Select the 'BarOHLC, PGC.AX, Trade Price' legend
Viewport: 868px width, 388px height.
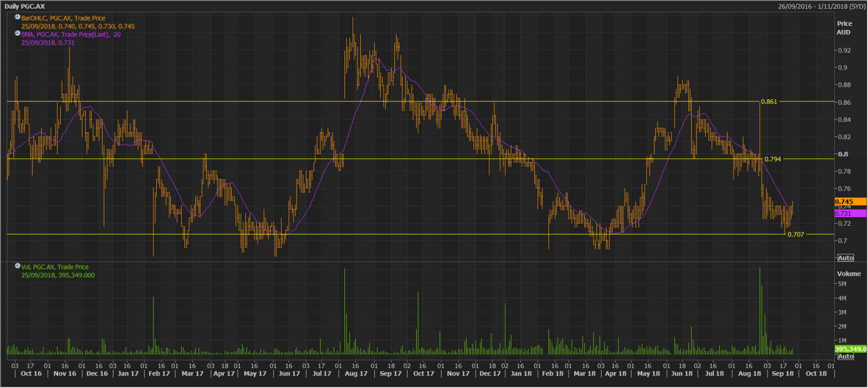tap(63, 18)
